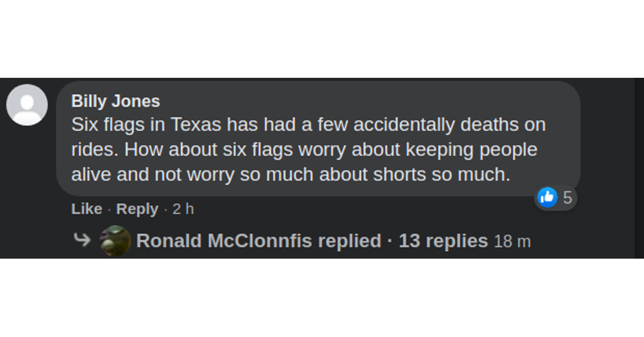Reply to Billy Jones's comment
The width and height of the screenshot is (644, 337).
[137, 209]
